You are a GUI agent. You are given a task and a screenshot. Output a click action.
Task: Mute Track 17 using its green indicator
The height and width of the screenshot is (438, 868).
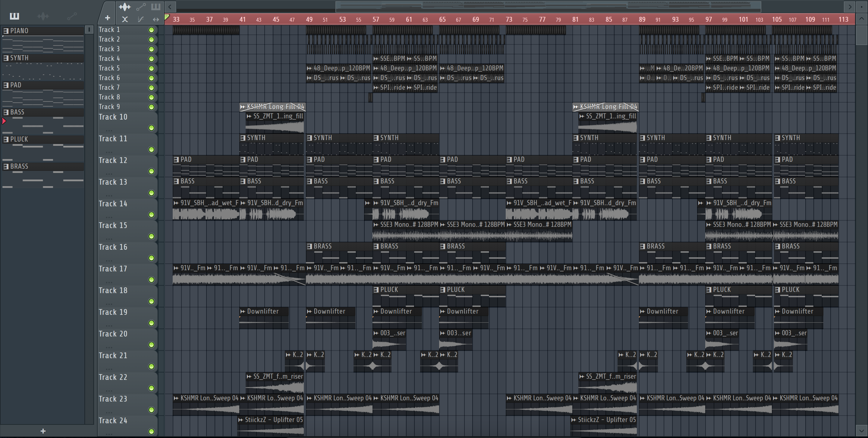151,280
